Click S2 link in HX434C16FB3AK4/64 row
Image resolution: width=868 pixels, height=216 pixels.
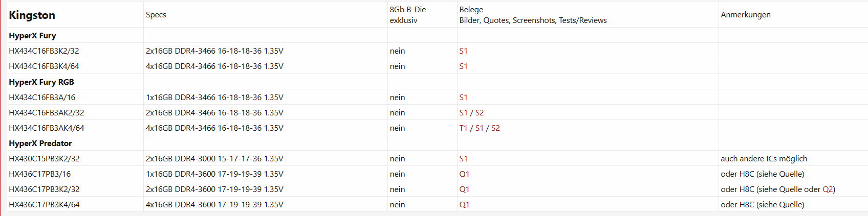click(495, 128)
